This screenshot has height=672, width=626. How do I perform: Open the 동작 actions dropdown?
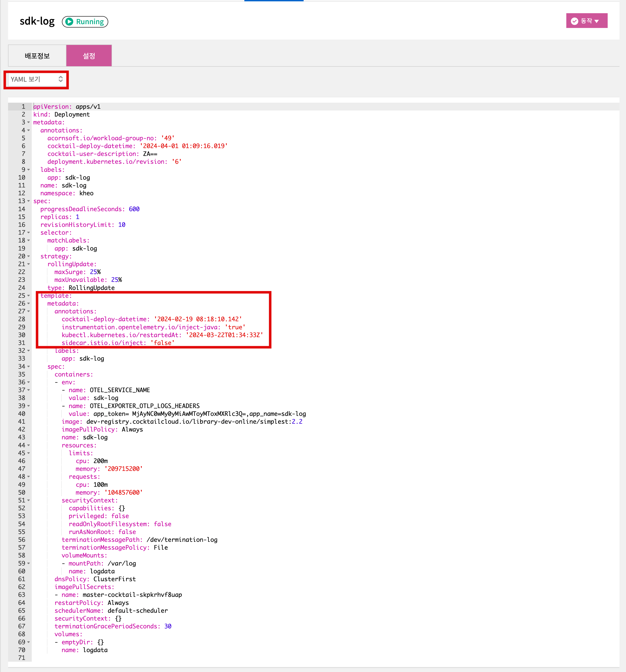point(586,21)
